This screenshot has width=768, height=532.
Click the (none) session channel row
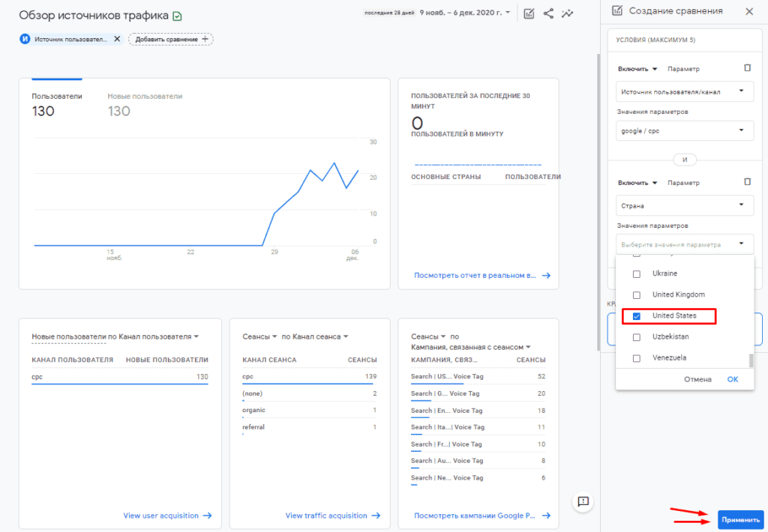pos(310,393)
